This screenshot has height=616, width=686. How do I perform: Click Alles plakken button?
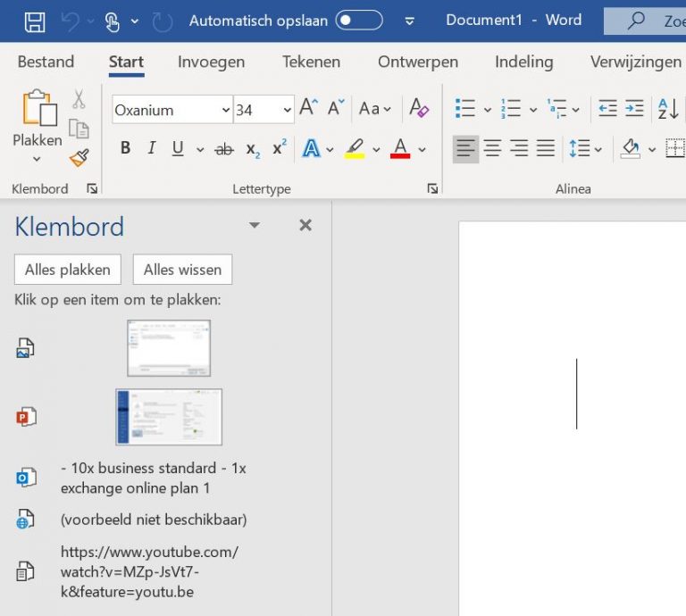pos(68,270)
